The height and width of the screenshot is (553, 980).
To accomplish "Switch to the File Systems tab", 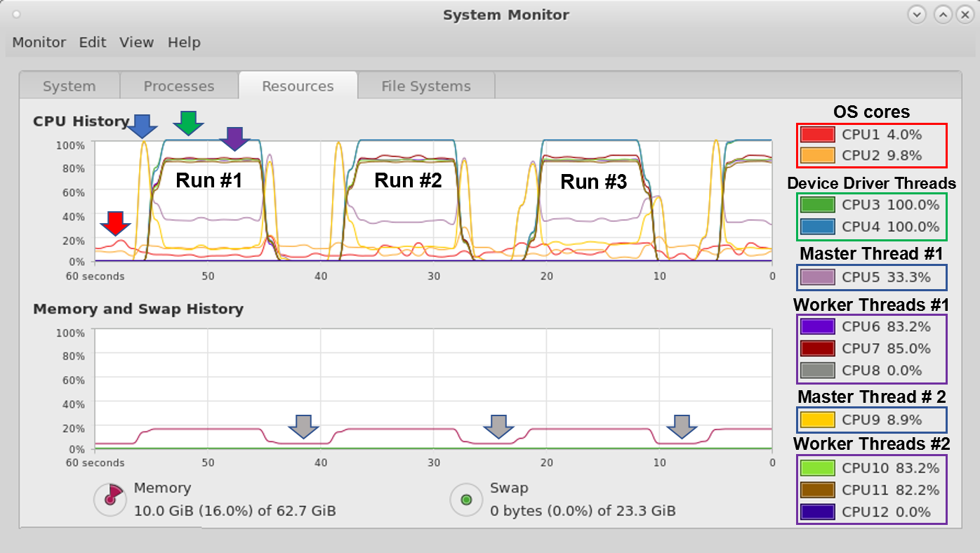I will click(426, 86).
